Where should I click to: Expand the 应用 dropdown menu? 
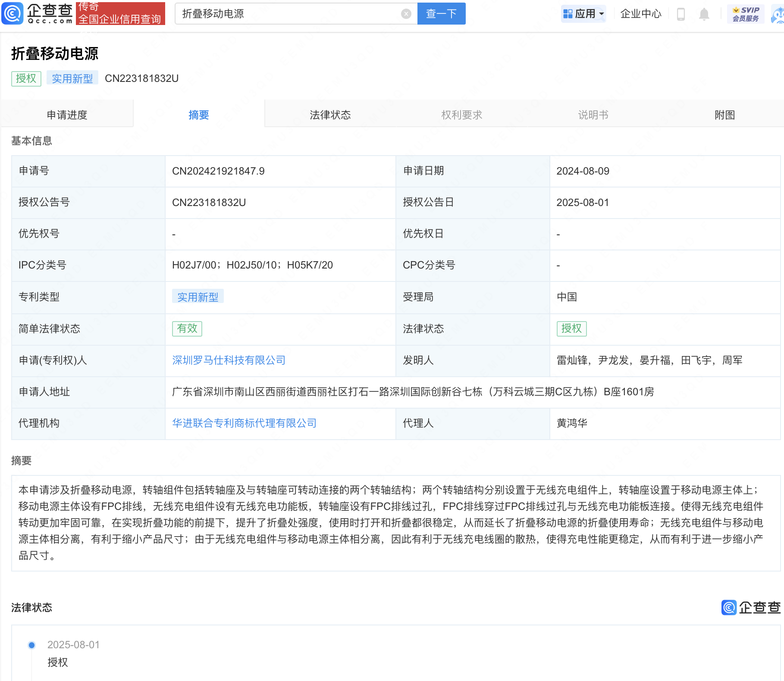[602, 14]
